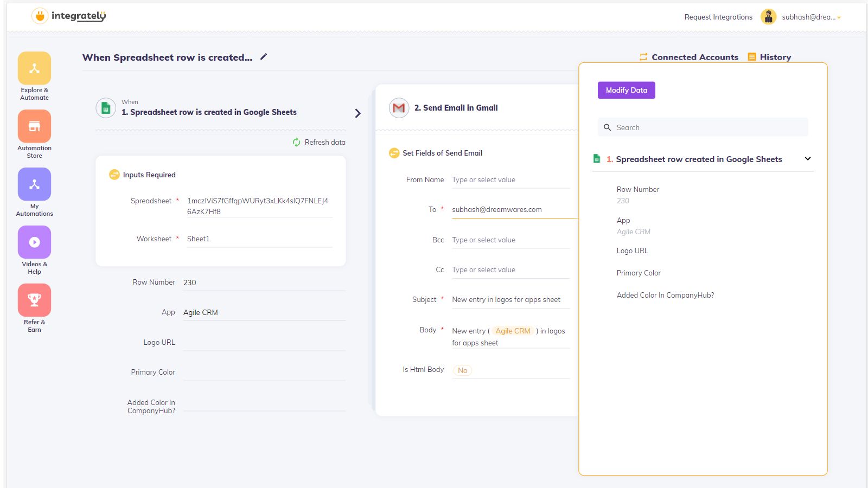Click the From Name input field
Screen dimensions: 868x488
510,180
